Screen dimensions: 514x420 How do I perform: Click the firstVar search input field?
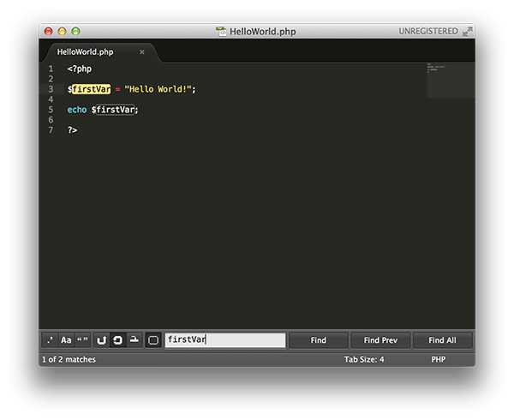tap(224, 340)
